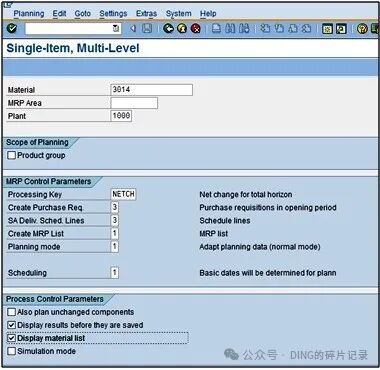Image resolution: width=380 pixels, height=370 pixels.
Task: Collapse the command field with the arrow
Action: tap(133, 29)
